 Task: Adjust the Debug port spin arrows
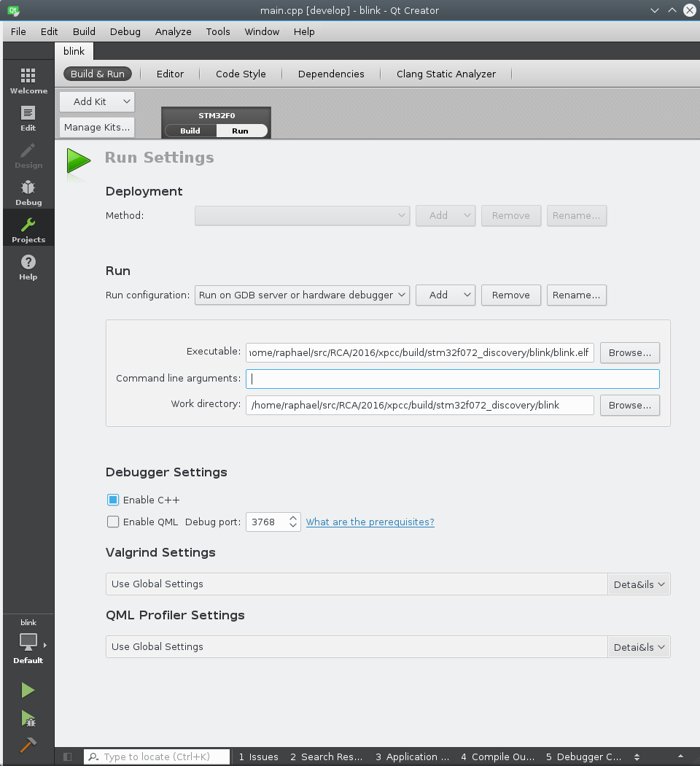coord(293,522)
